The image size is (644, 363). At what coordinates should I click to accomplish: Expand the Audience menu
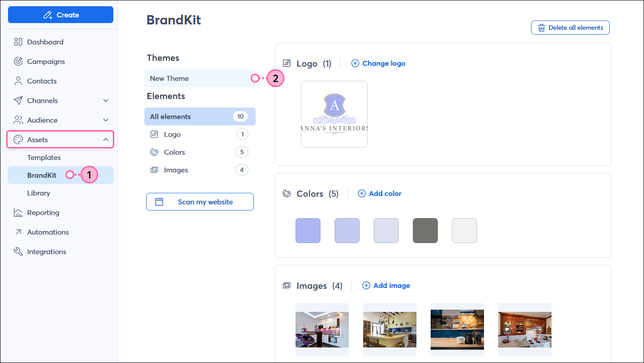(x=105, y=120)
